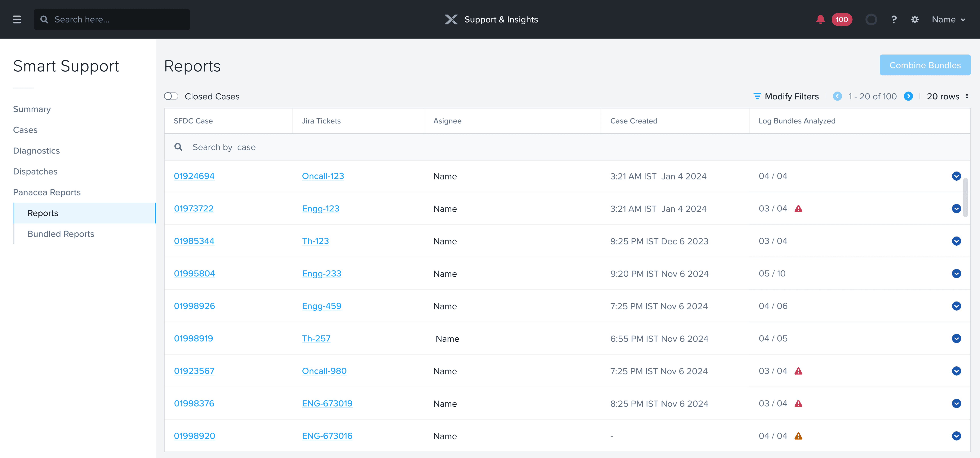Open the hamburger menu icon

click(x=17, y=19)
